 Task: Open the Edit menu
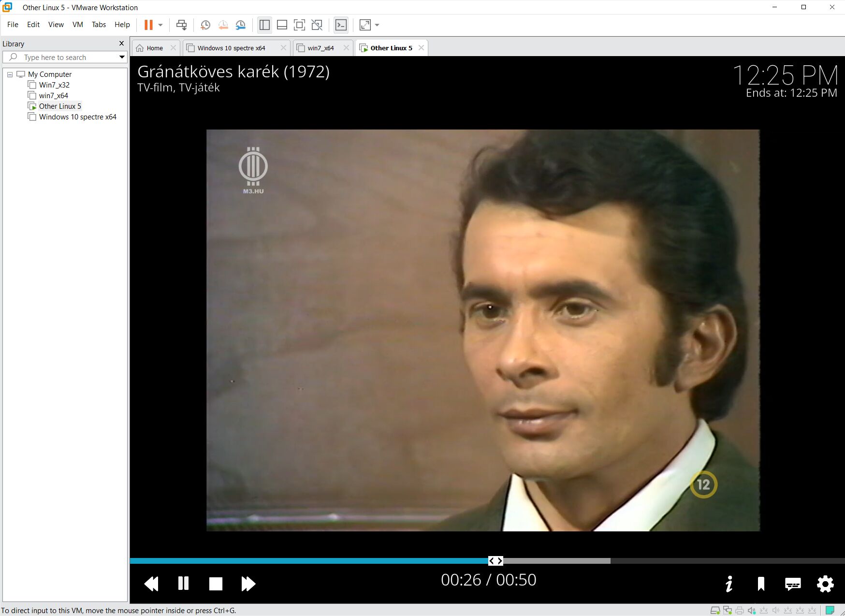click(x=33, y=24)
